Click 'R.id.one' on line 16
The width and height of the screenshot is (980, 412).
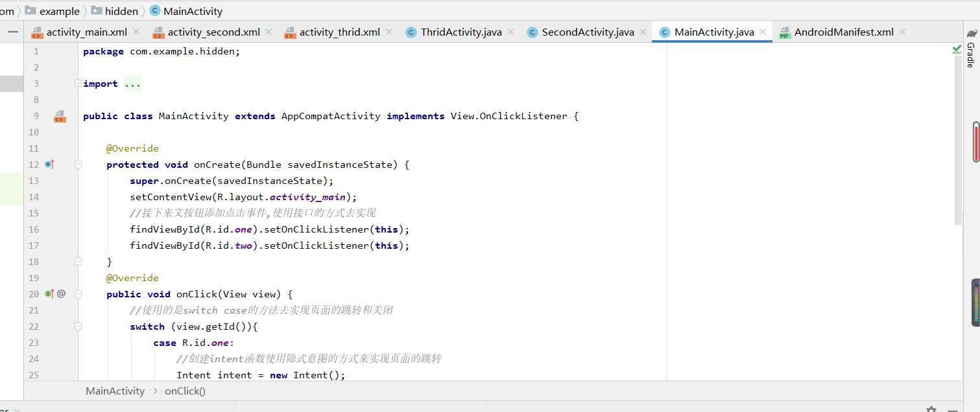tap(228, 229)
